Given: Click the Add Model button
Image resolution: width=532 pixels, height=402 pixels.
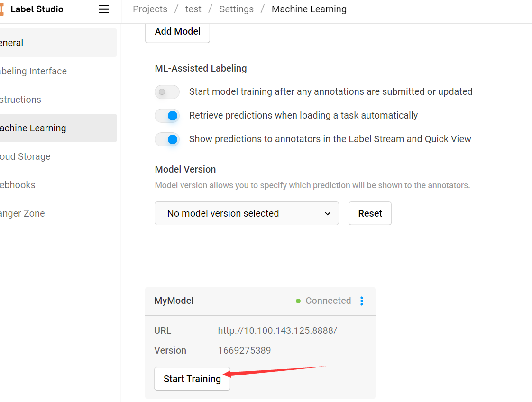Looking at the screenshot, I should pos(177,32).
